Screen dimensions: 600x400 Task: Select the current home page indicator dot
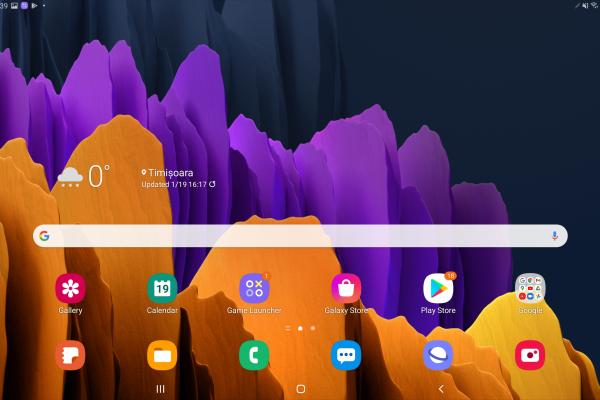tap(300, 328)
